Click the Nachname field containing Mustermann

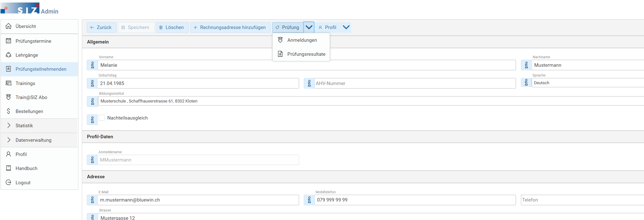pyautogui.click(x=588, y=65)
